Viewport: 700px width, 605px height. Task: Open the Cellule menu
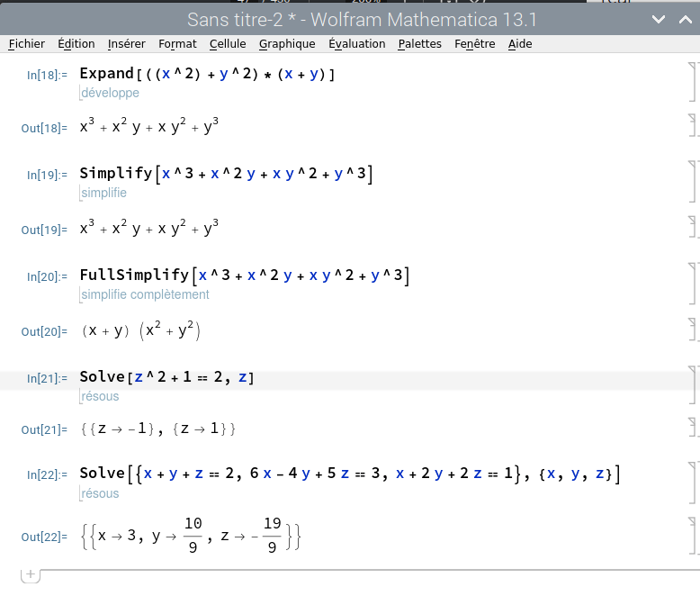[x=228, y=43]
